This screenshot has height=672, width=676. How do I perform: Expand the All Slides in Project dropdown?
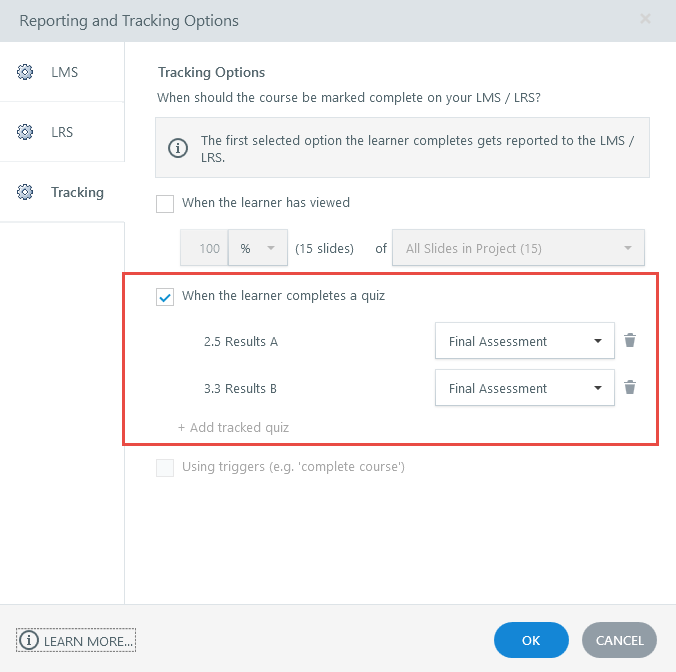519,248
